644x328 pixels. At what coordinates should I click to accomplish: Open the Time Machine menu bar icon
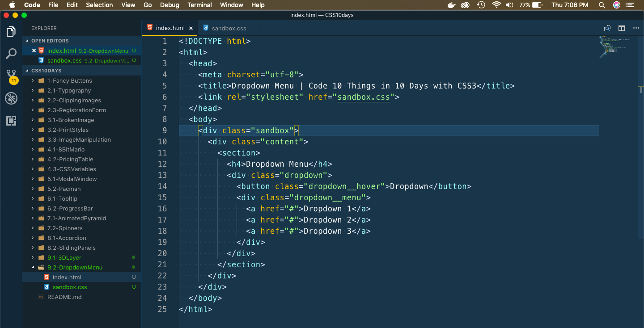point(481,5)
